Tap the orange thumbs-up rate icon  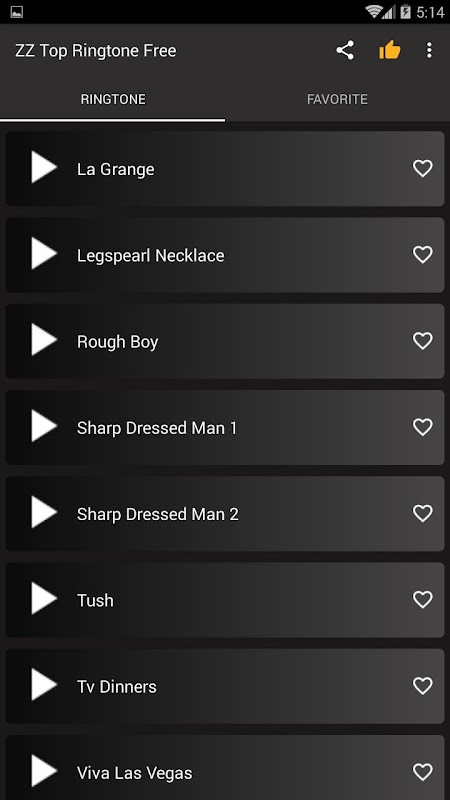click(x=389, y=51)
